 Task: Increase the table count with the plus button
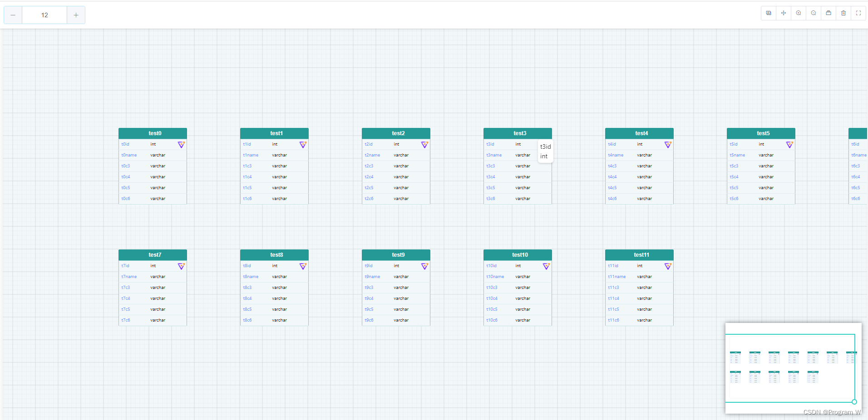76,15
